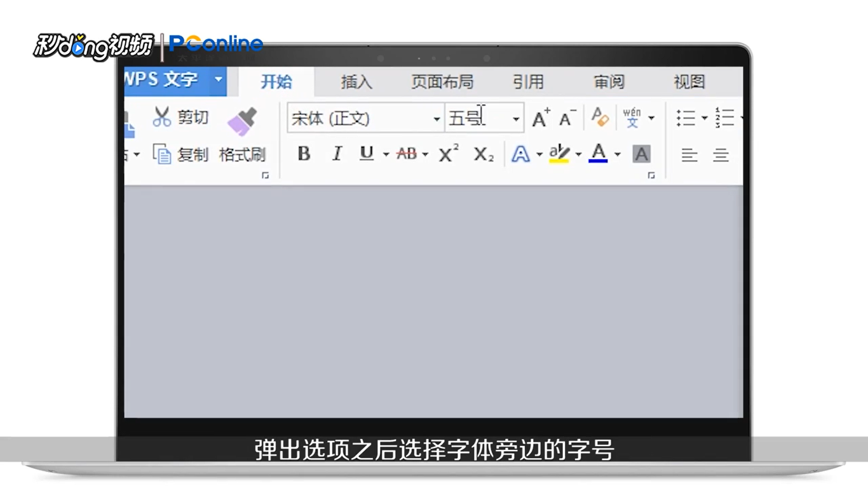Click the 格式刷 label
The height and width of the screenshot is (488, 868).
pyautogui.click(x=242, y=154)
